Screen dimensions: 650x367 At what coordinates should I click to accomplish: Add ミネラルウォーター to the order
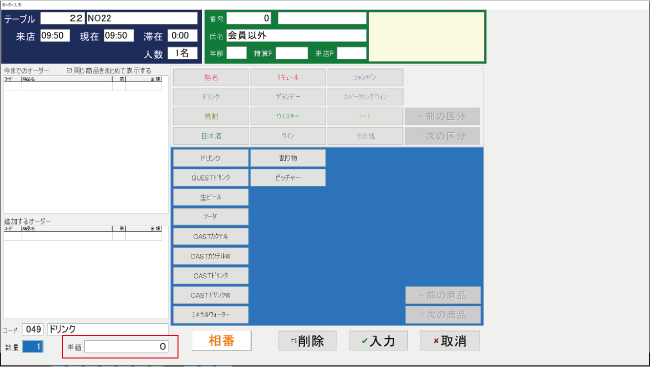pyautogui.click(x=211, y=315)
